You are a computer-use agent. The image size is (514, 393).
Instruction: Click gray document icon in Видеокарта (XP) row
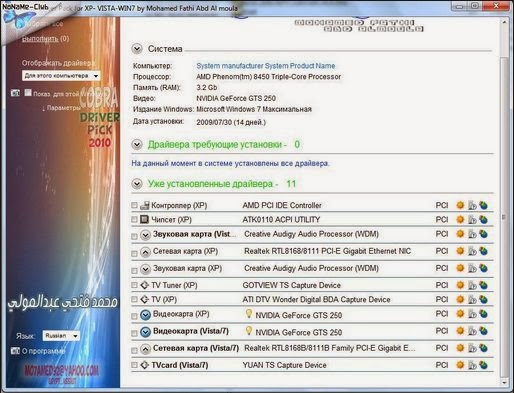click(472, 314)
